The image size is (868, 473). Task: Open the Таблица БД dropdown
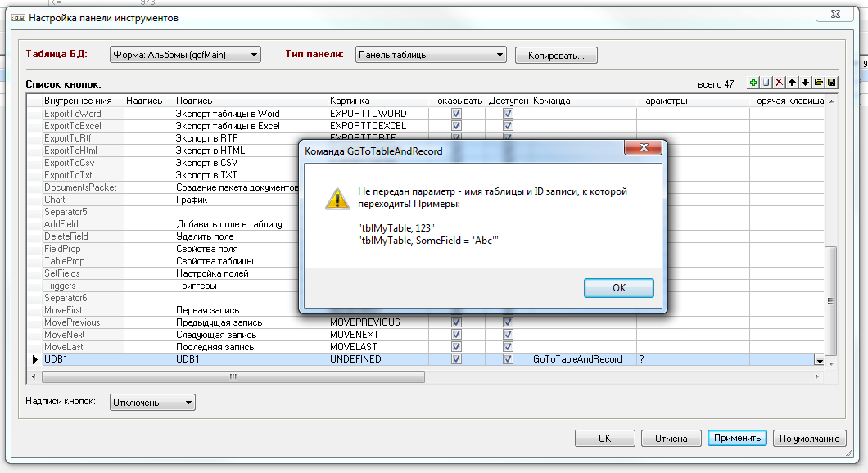click(185, 55)
